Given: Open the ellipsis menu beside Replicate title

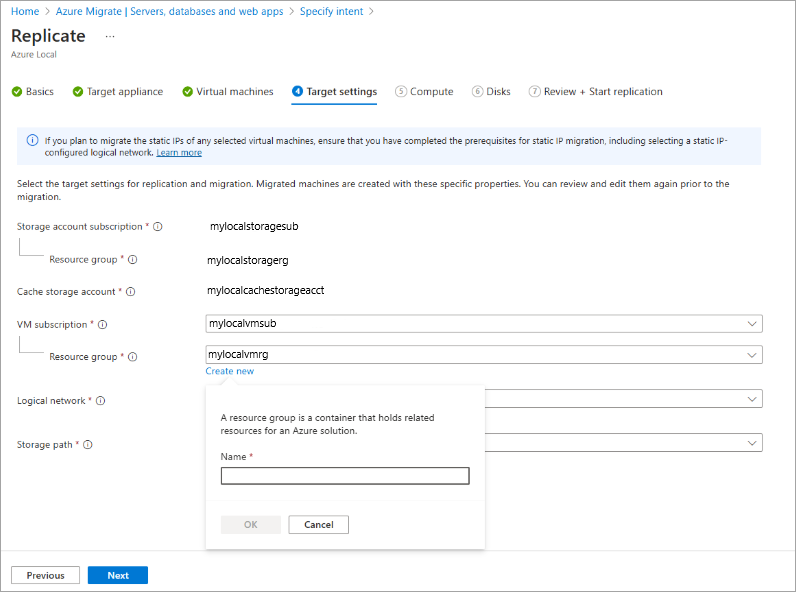Looking at the screenshot, I should [110, 36].
